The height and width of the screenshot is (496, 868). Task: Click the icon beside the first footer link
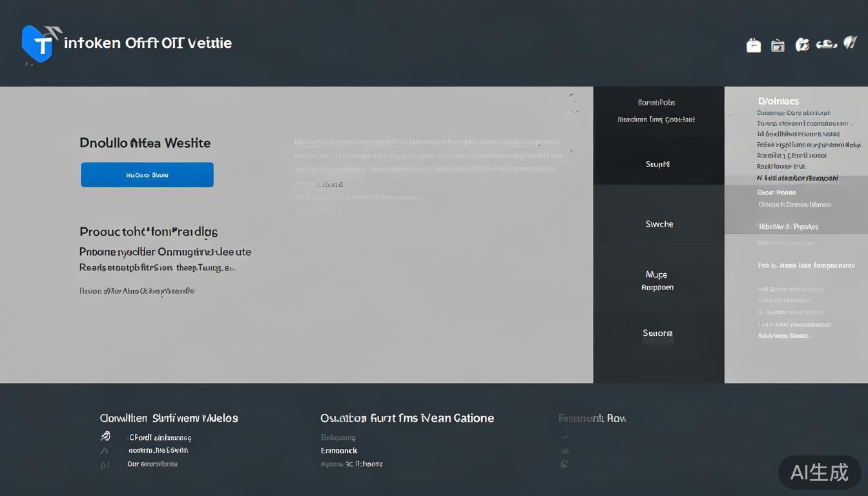point(105,437)
